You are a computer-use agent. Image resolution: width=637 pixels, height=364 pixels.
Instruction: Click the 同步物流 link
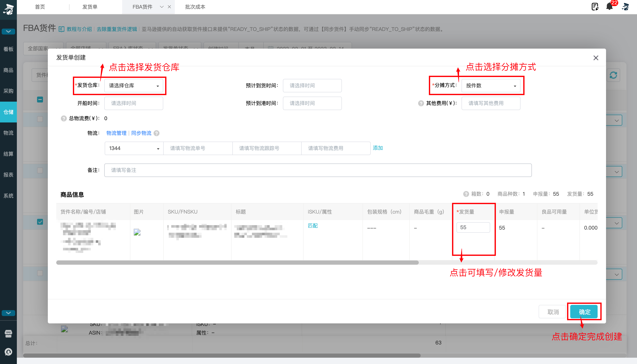141,133
